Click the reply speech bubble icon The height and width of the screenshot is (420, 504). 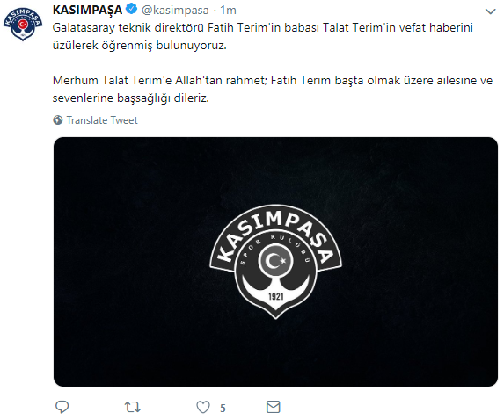click(62, 407)
